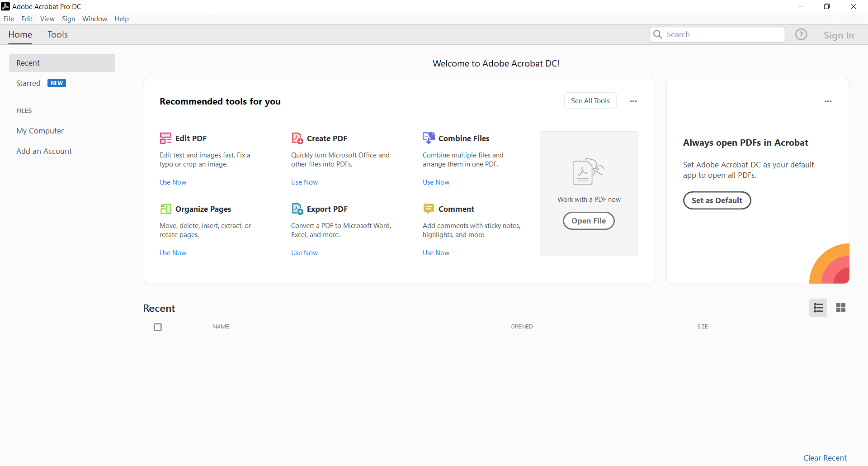
Task: Click 'Recommended tools for you' heading
Action: click(220, 101)
